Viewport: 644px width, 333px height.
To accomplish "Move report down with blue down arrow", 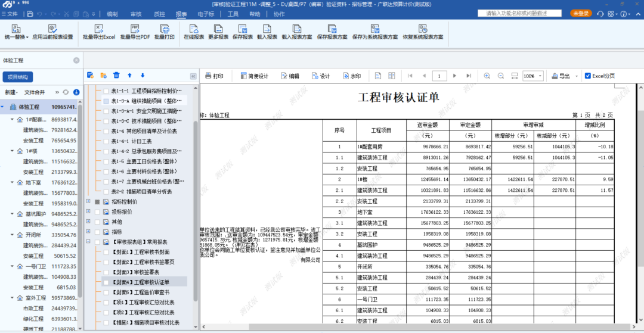I will pyautogui.click(x=143, y=76).
